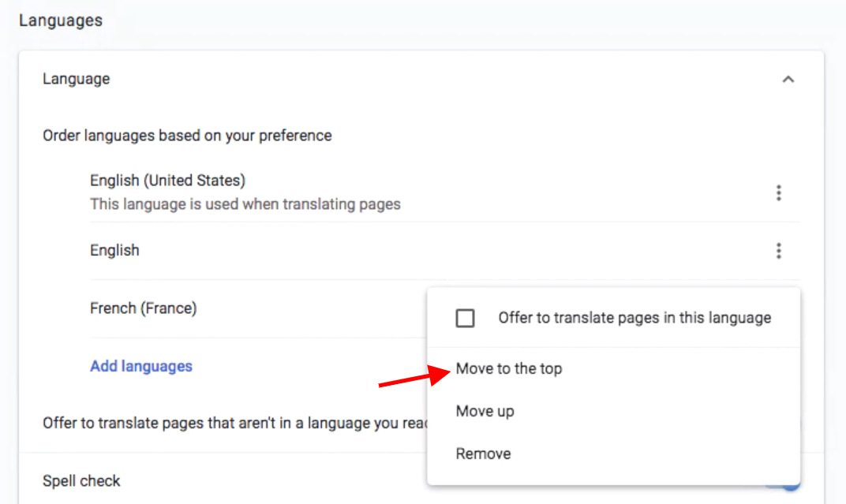Pick Remove in the language menu
Screen dimensions: 846x504
(483, 454)
